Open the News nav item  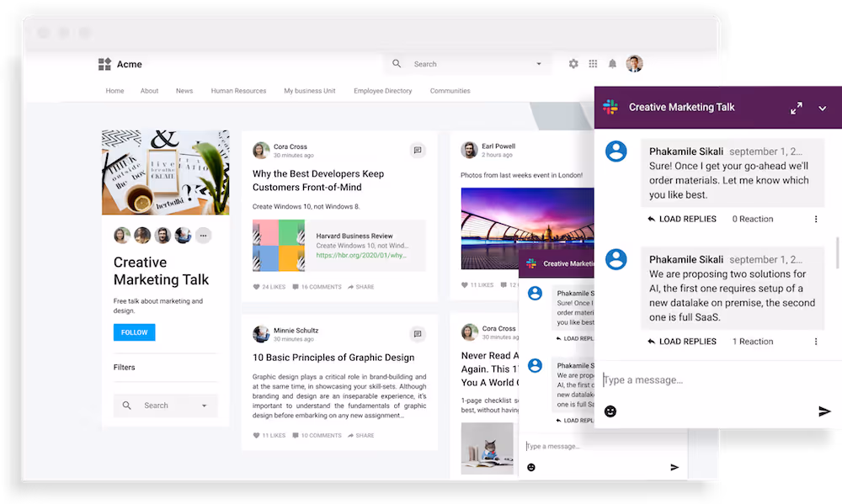184,91
